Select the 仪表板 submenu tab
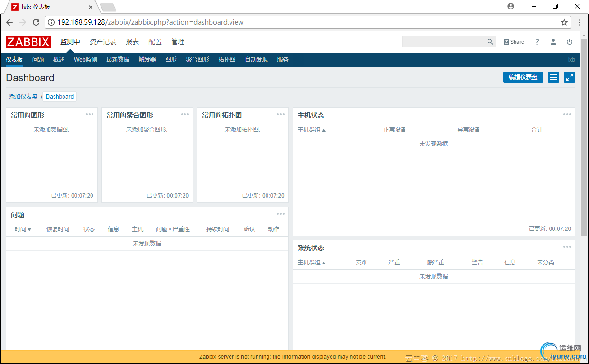Screen dimensions: 589x364 [x=14, y=60]
